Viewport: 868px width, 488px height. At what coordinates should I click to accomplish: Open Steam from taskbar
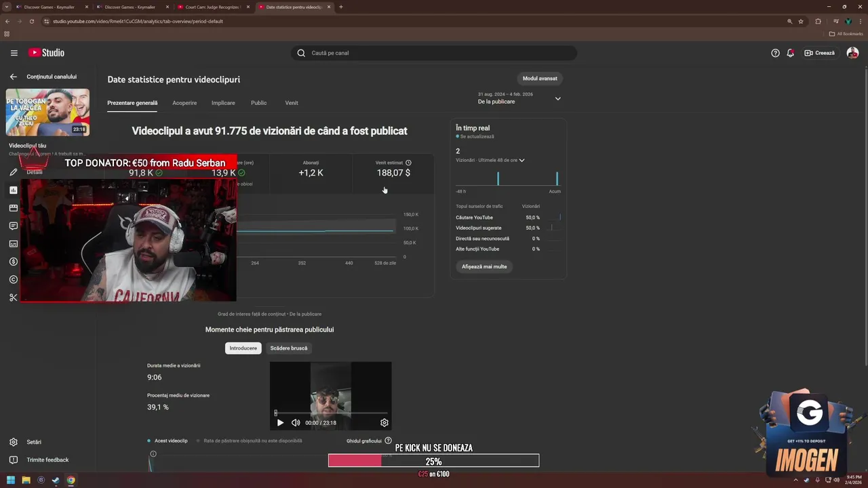tap(56, 481)
